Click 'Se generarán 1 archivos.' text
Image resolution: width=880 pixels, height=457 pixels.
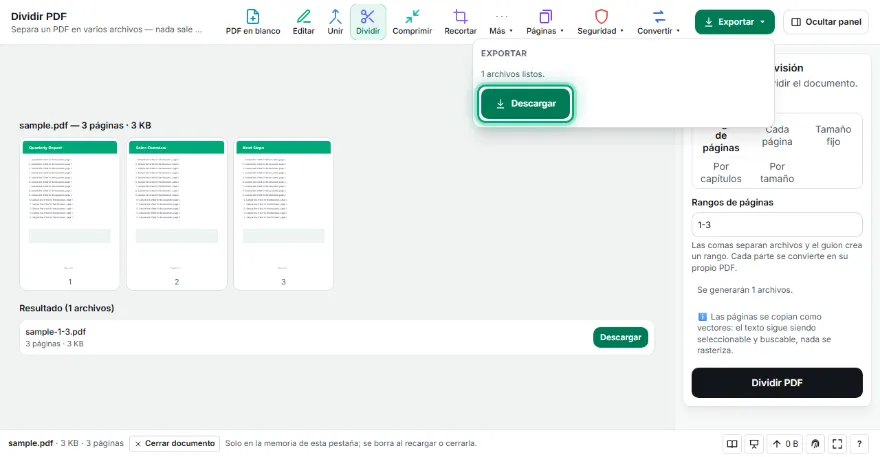point(745,290)
